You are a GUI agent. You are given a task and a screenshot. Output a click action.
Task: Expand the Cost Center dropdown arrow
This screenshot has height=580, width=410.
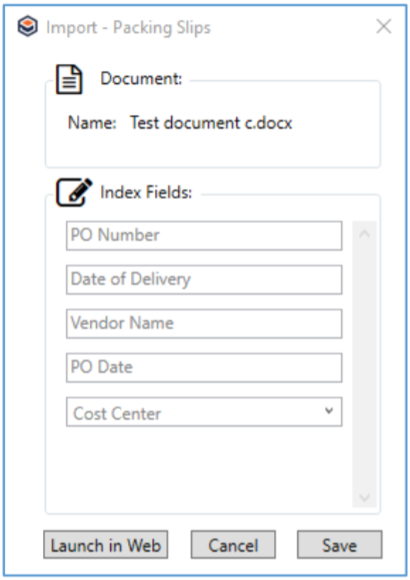(x=329, y=411)
